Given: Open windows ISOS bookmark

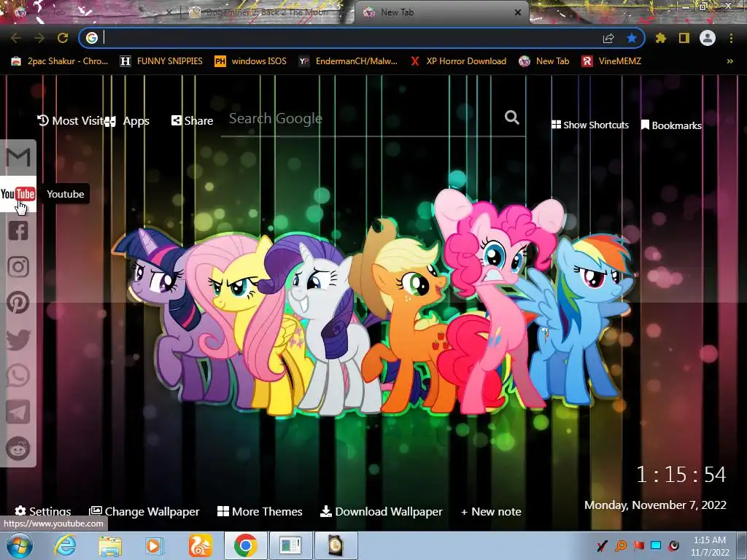Looking at the screenshot, I should tap(251, 61).
